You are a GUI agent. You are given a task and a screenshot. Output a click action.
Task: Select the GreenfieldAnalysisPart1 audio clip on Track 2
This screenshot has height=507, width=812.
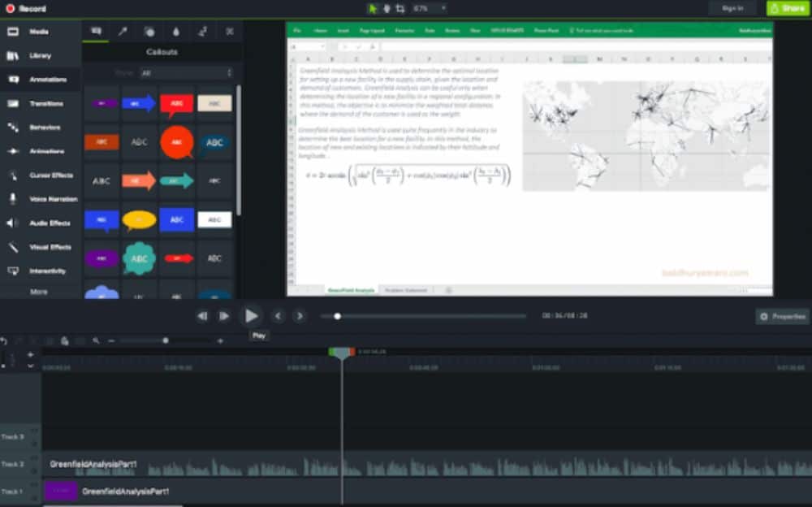[x=427, y=465]
